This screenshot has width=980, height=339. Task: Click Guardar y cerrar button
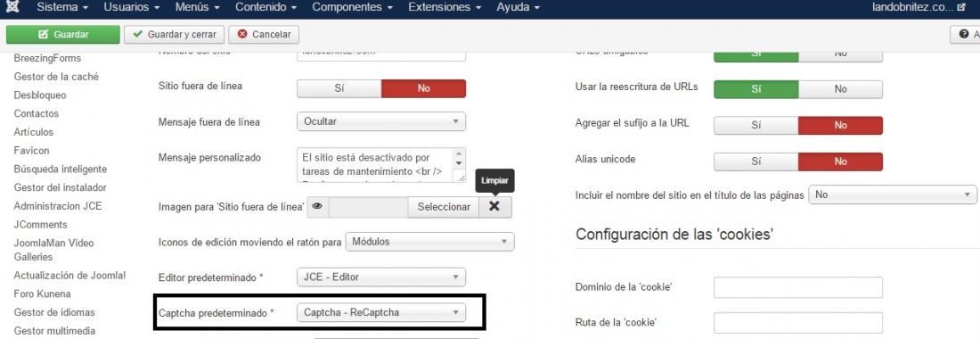[x=175, y=35]
